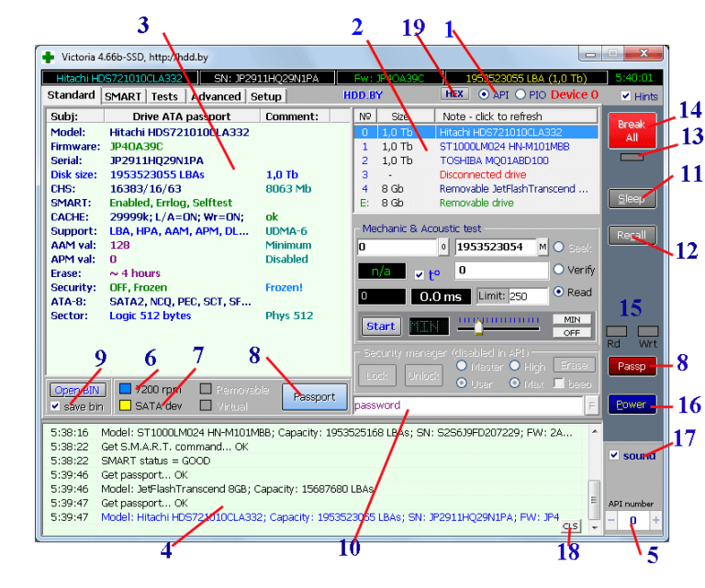The image size is (705, 588).
Task: Click the CLS log clear button
Action: [x=570, y=526]
